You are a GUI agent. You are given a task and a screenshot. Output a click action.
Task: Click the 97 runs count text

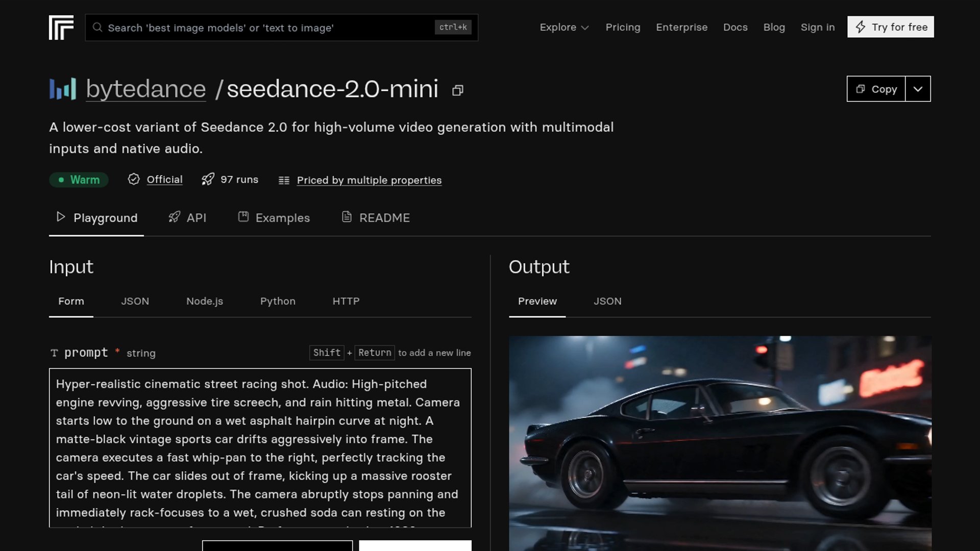[x=239, y=180]
